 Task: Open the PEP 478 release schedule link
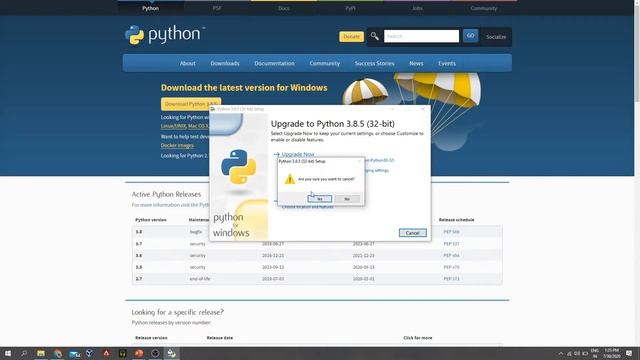coord(451,267)
